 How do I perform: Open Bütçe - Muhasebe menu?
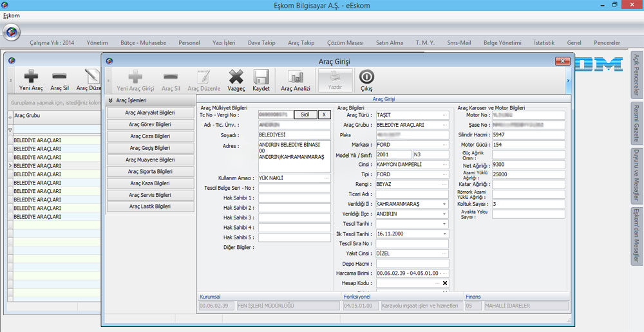(x=144, y=42)
